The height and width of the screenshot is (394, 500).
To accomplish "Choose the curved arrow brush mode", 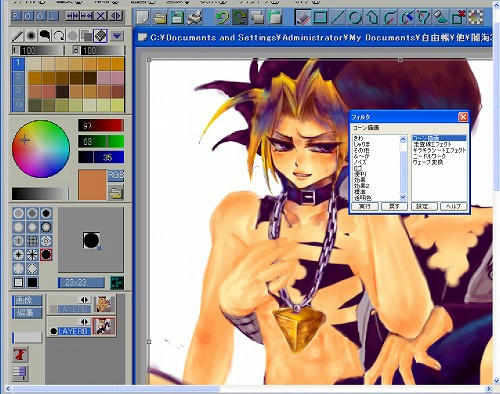I will [x=59, y=35].
